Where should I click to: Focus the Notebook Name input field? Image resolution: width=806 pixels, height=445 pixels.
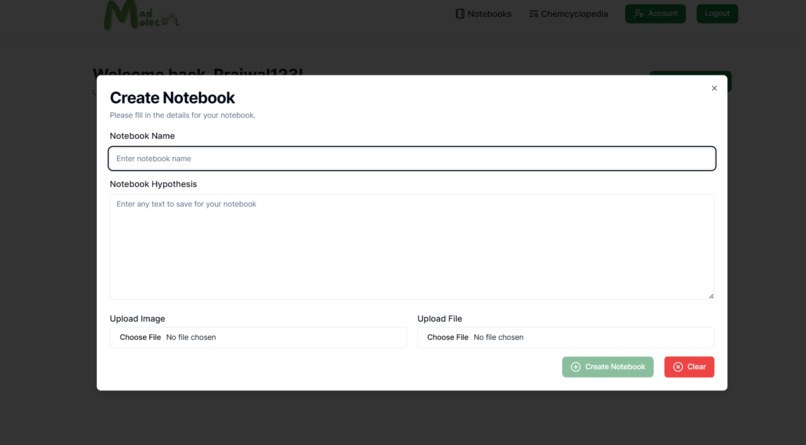coord(412,158)
